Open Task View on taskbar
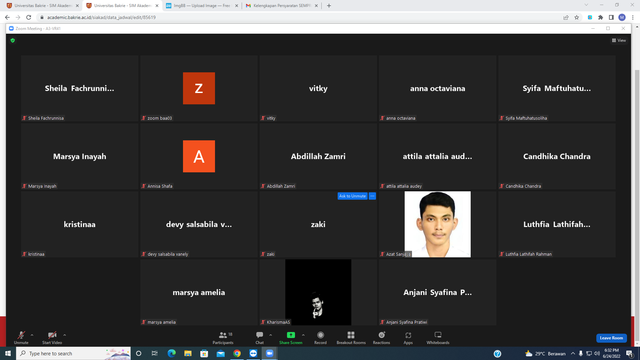This screenshot has height=360, width=640. click(x=155, y=353)
